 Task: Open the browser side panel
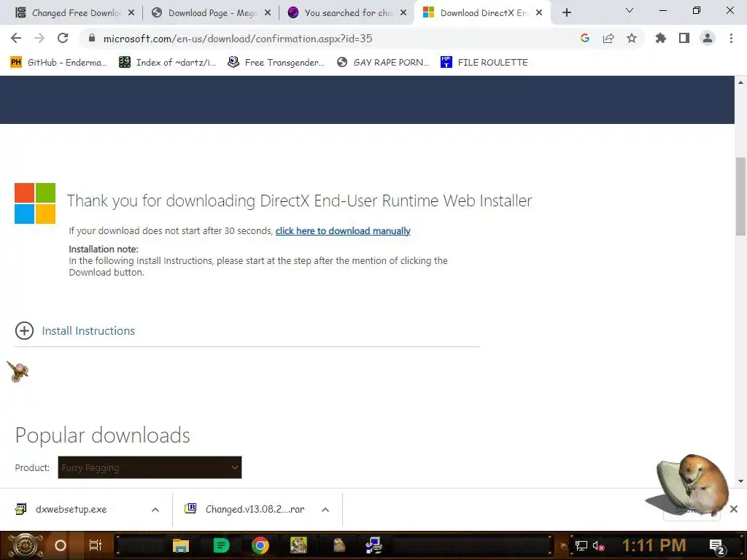tap(684, 38)
